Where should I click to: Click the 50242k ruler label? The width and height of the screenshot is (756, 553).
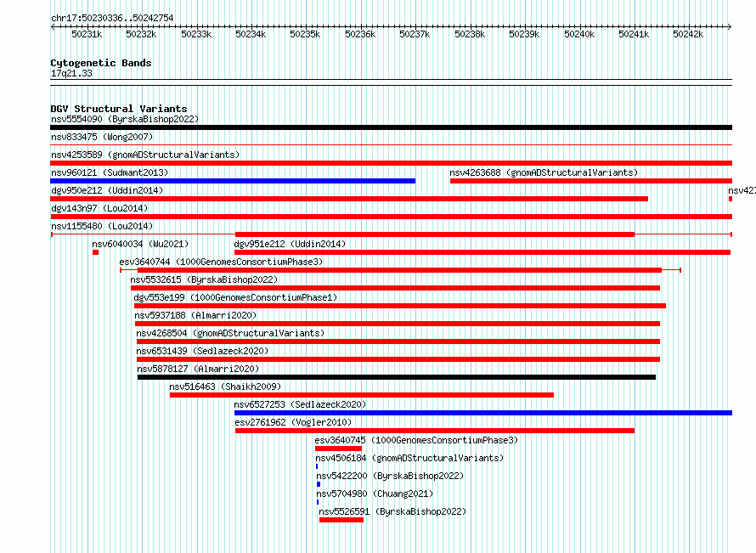point(689,34)
